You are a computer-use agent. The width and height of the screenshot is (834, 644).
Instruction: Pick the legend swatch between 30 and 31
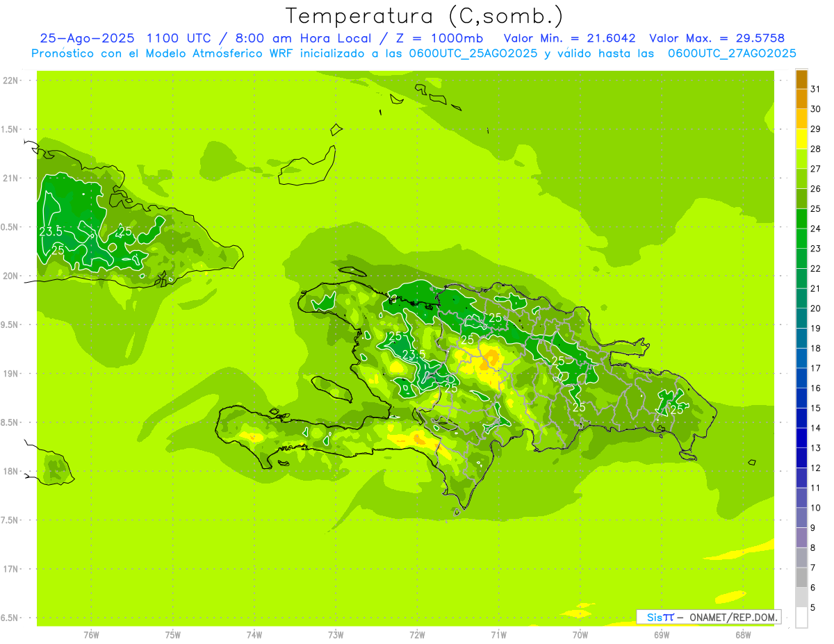pos(801,99)
